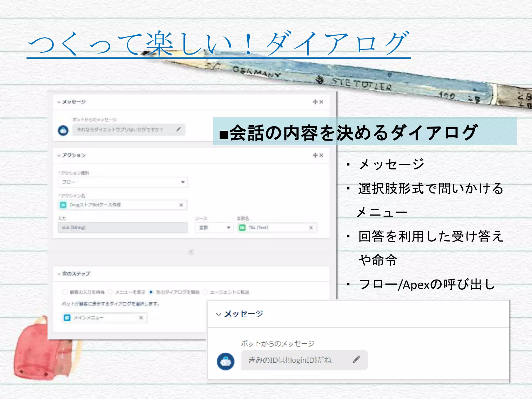Collapse the アクション section chevron
The width and height of the screenshot is (532, 399).
click(x=59, y=155)
